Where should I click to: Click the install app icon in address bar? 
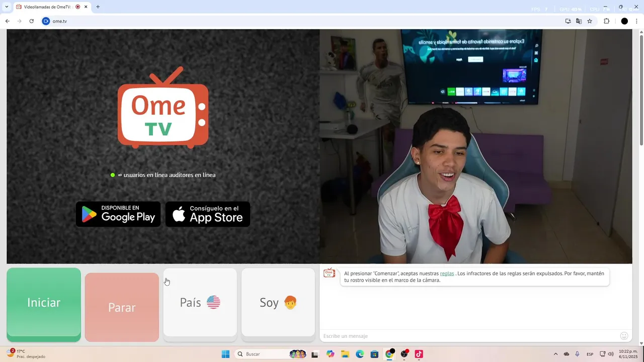pyautogui.click(x=568, y=21)
